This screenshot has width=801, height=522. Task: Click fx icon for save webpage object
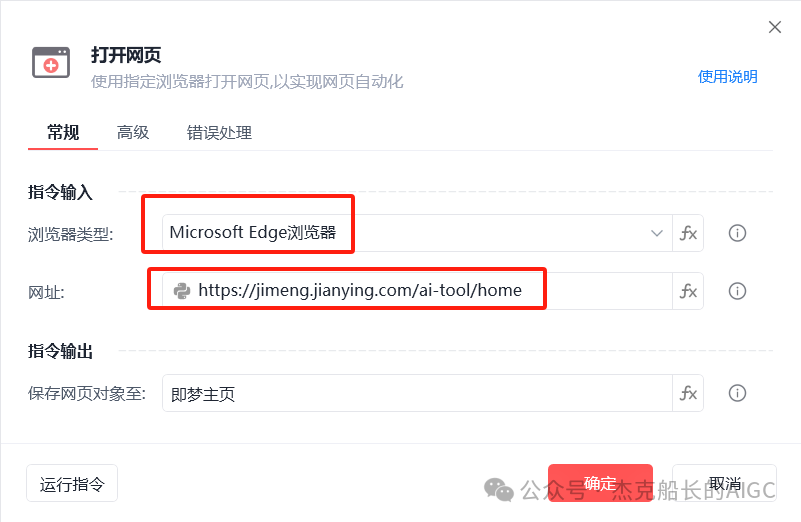[688, 393]
